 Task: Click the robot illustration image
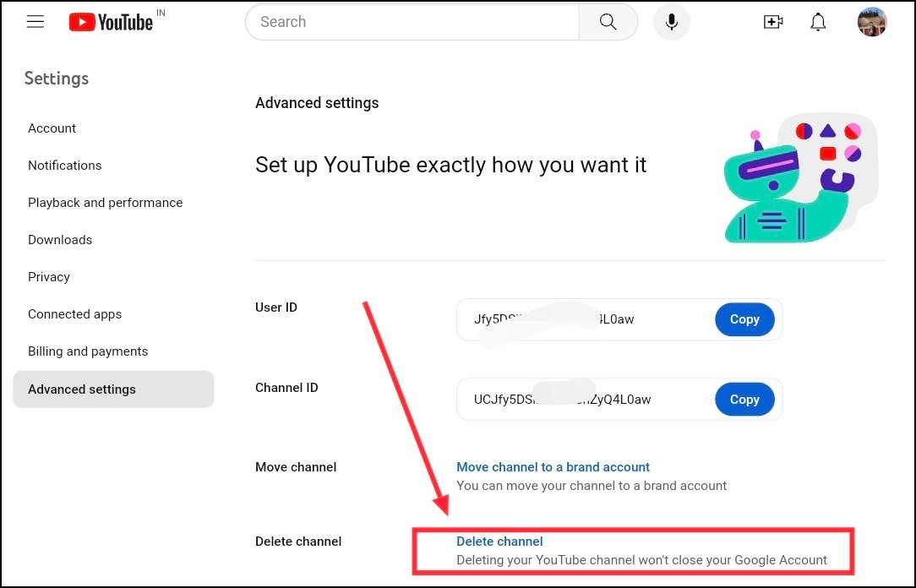pyautogui.click(x=801, y=177)
